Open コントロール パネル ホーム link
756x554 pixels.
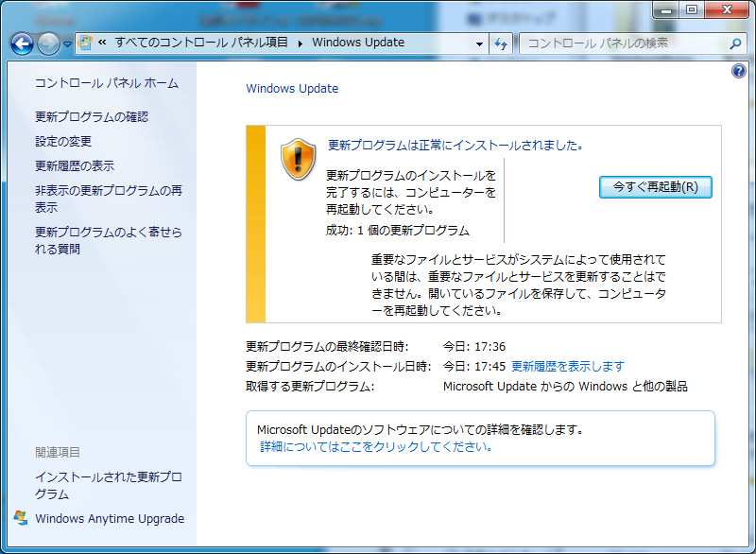pyautogui.click(x=107, y=83)
